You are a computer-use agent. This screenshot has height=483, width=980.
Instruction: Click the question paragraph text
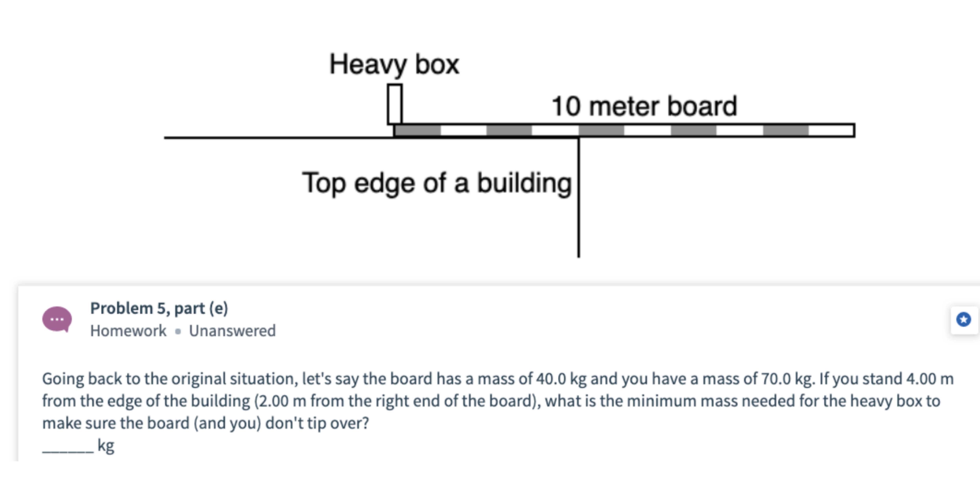[498, 401]
